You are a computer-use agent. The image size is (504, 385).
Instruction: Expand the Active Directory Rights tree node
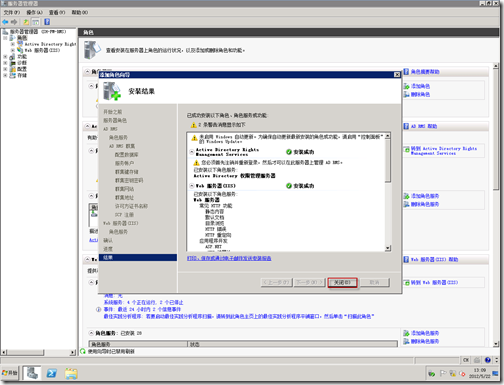coord(13,44)
